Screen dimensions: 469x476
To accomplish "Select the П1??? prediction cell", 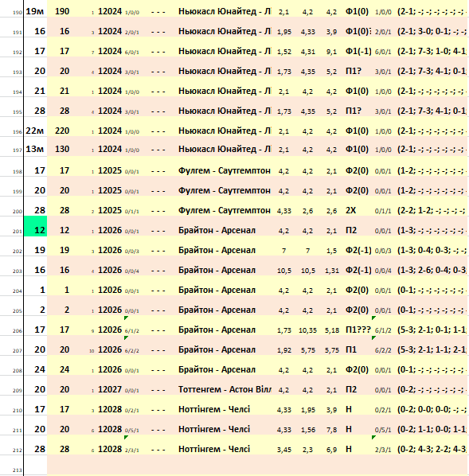I will point(358,330).
